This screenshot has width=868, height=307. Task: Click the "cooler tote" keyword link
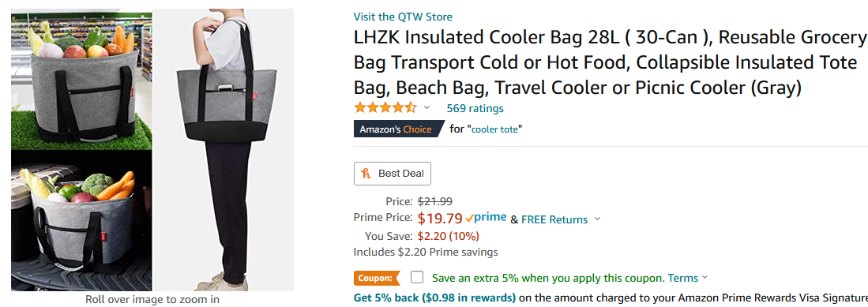[495, 129]
